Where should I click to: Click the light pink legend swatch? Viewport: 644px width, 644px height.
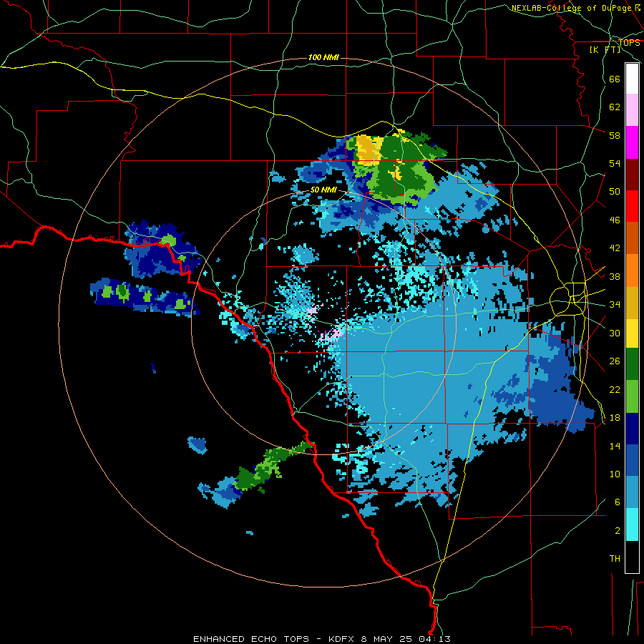coord(632,109)
